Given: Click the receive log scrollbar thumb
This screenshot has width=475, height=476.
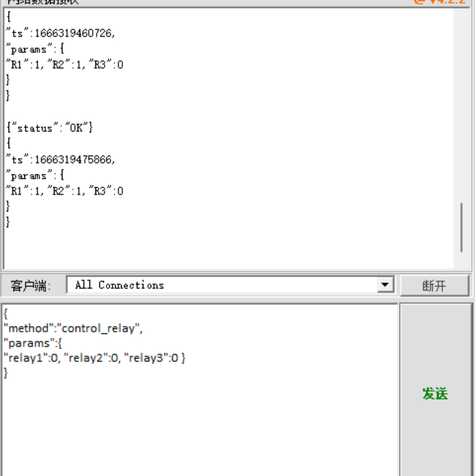Looking at the screenshot, I should [461, 227].
